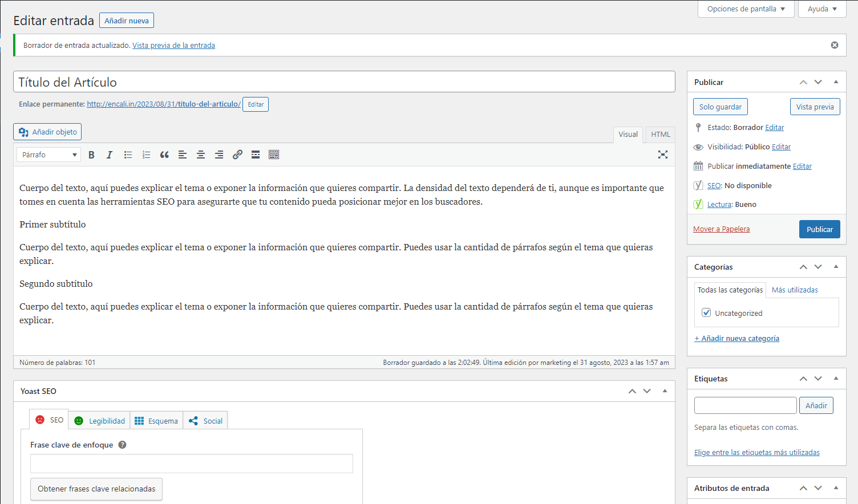Screen dimensions: 858x504
Task: Click the help icon beside Frase clave de enfoque
Action: (x=122, y=445)
